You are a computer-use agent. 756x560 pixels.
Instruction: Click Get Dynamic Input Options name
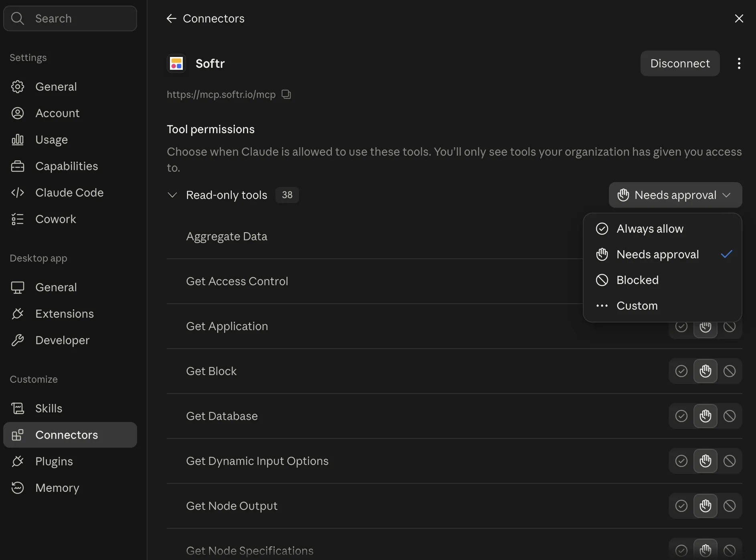click(x=257, y=461)
